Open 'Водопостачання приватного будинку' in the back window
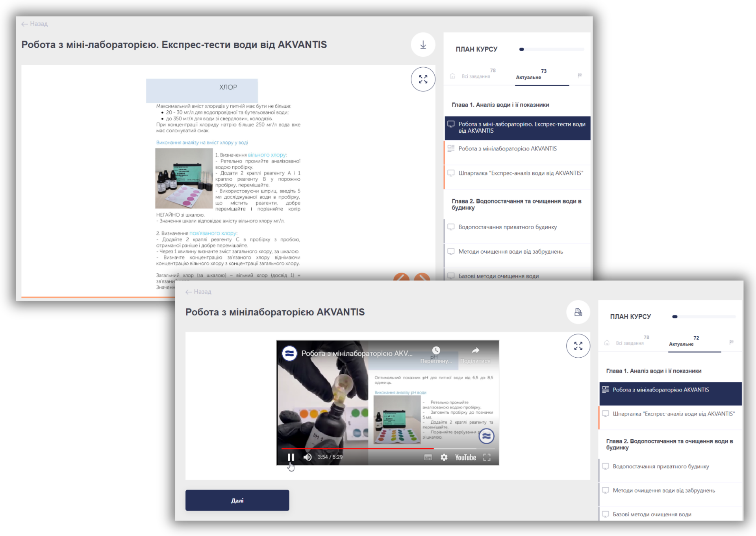 pos(517,231)
